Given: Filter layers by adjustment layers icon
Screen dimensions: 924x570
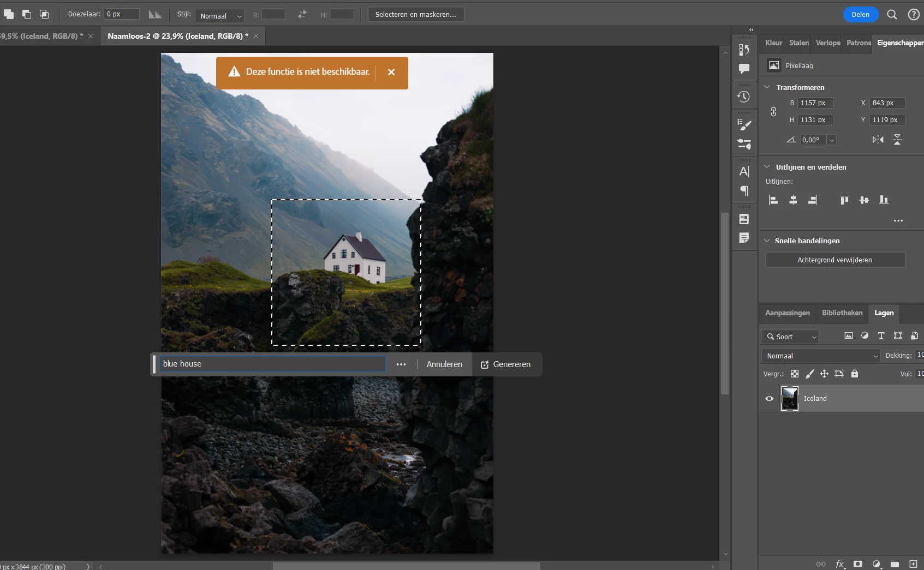Looking at the screenshot, I should point(865,336).
